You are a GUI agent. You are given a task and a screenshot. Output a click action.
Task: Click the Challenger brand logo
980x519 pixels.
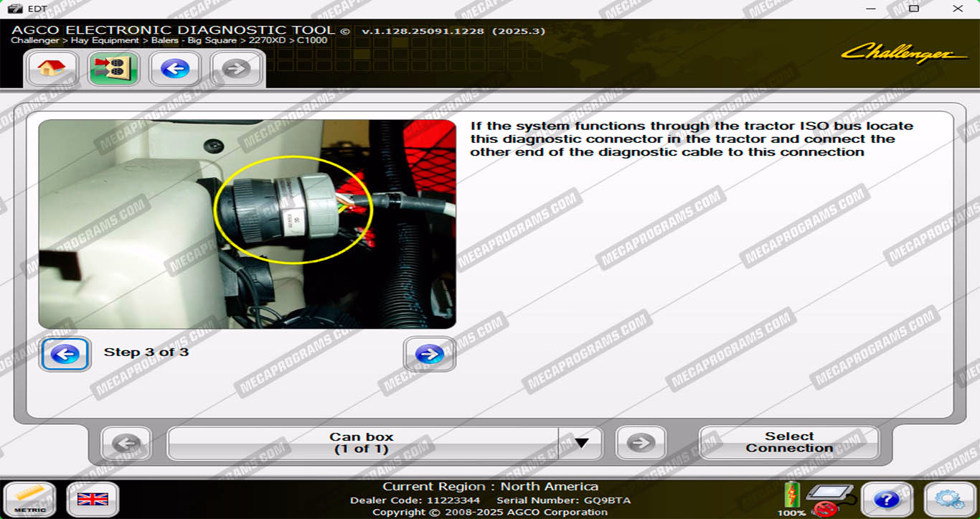904,53
